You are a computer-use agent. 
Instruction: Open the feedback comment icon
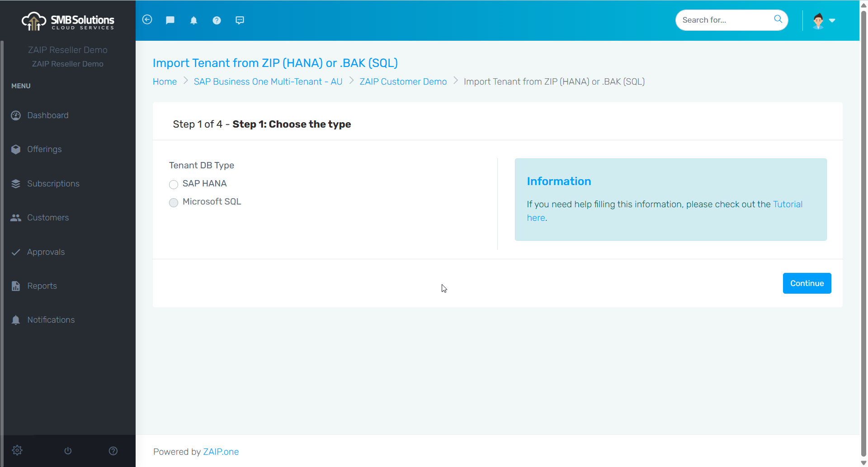click(240, 20)
